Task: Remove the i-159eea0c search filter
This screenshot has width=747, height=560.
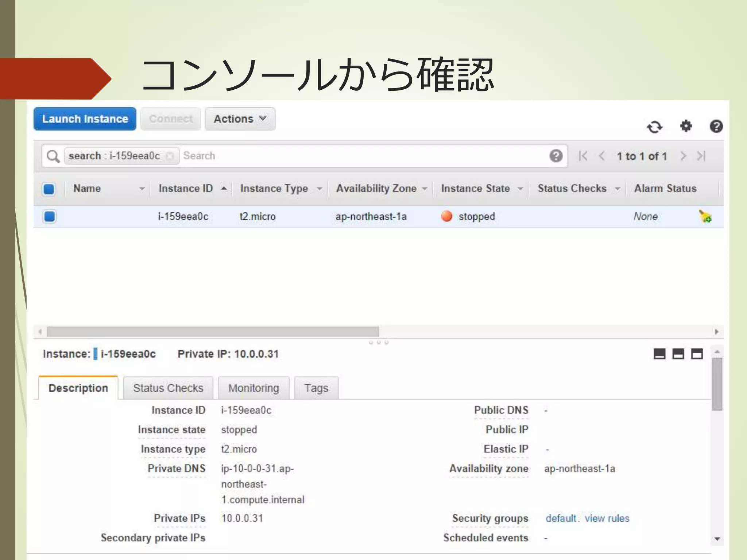Action: [170, 156]
